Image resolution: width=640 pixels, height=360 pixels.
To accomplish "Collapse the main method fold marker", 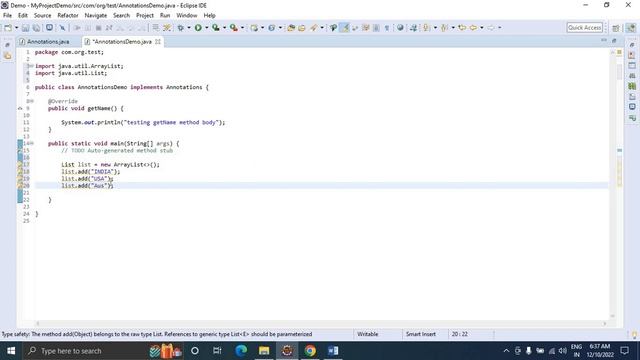I will click(31, 143).
